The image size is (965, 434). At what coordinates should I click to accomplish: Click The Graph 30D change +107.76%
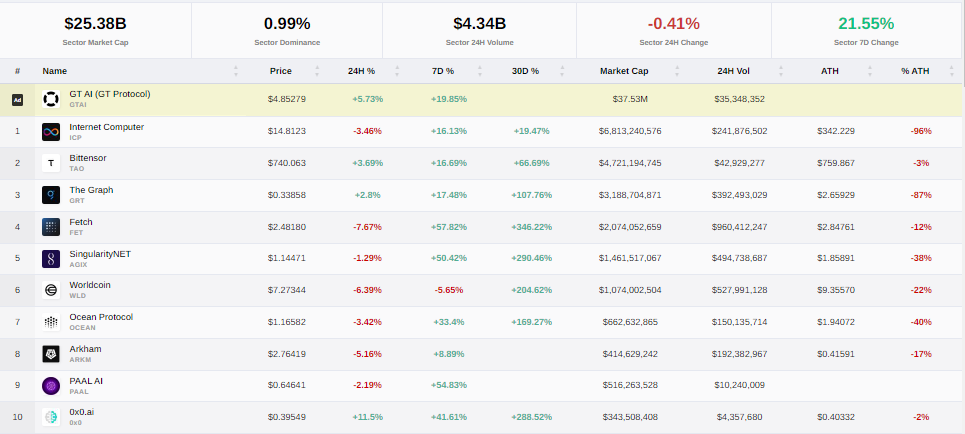coord(531,195)
